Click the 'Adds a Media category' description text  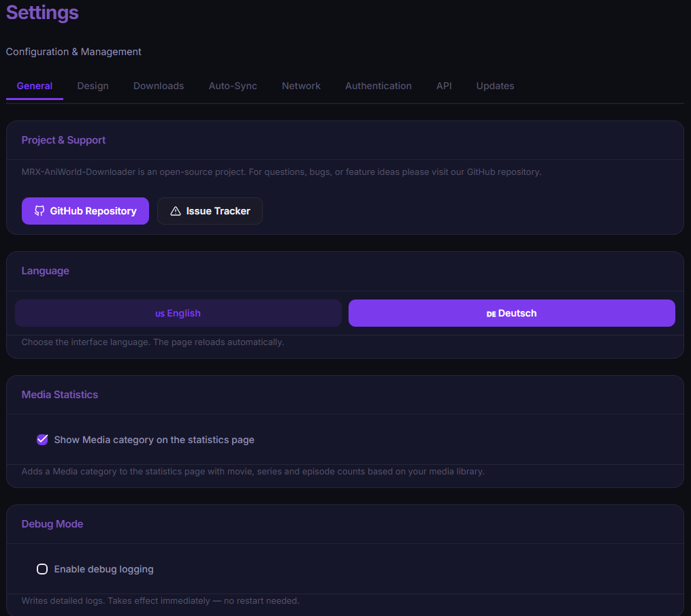pyautogui.click(x=253, y=472)
